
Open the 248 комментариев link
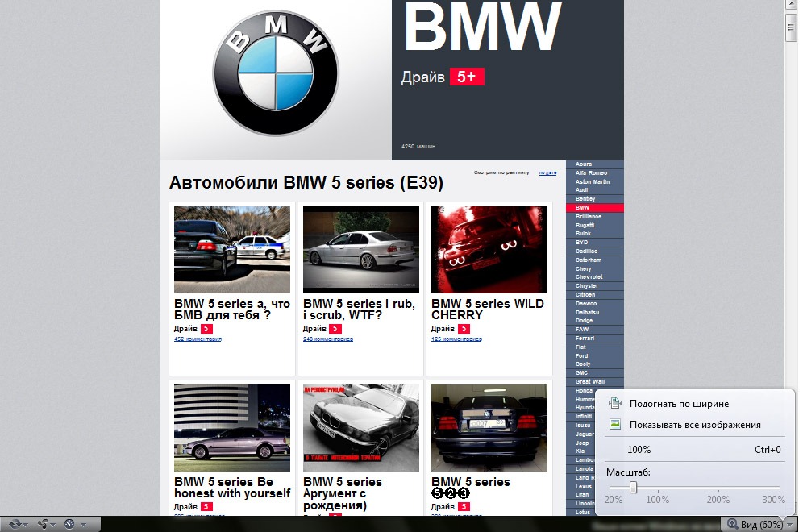pos(328,339)
